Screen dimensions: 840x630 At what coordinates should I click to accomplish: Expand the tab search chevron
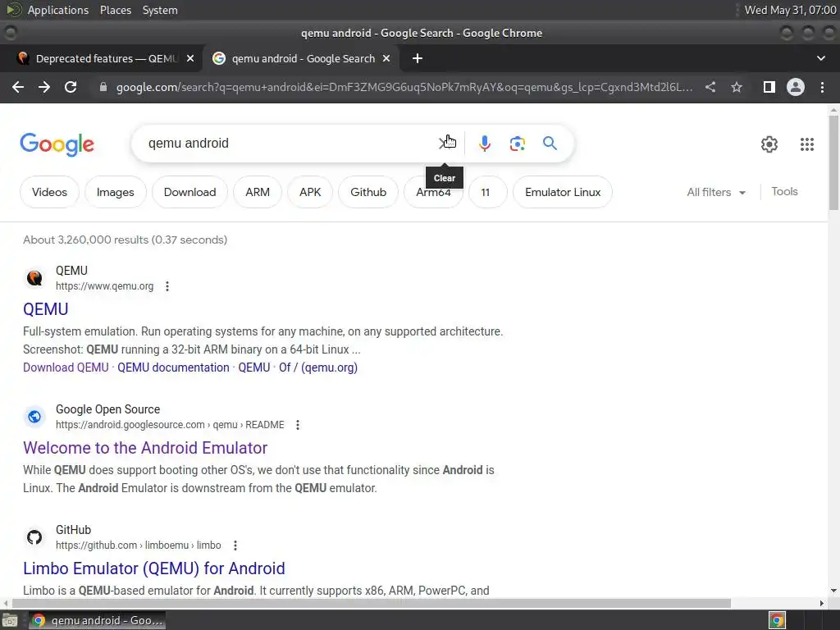tap(820, 58)
